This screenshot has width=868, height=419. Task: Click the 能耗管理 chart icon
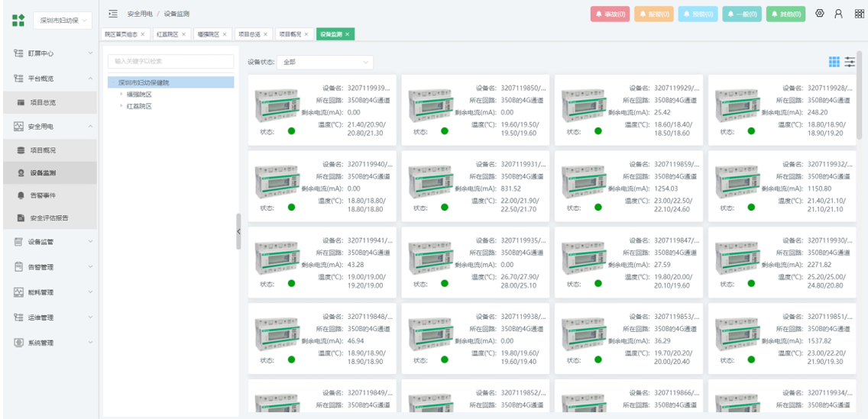18,292
